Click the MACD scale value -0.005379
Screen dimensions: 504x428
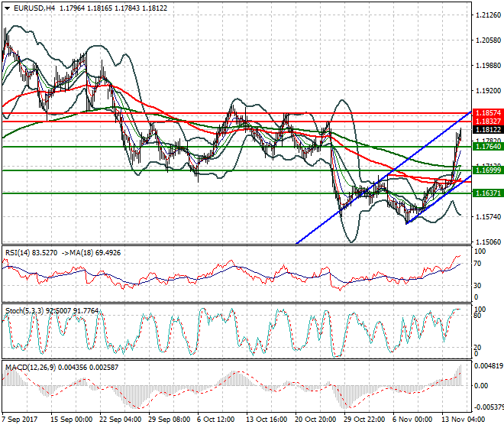(489, 407)
